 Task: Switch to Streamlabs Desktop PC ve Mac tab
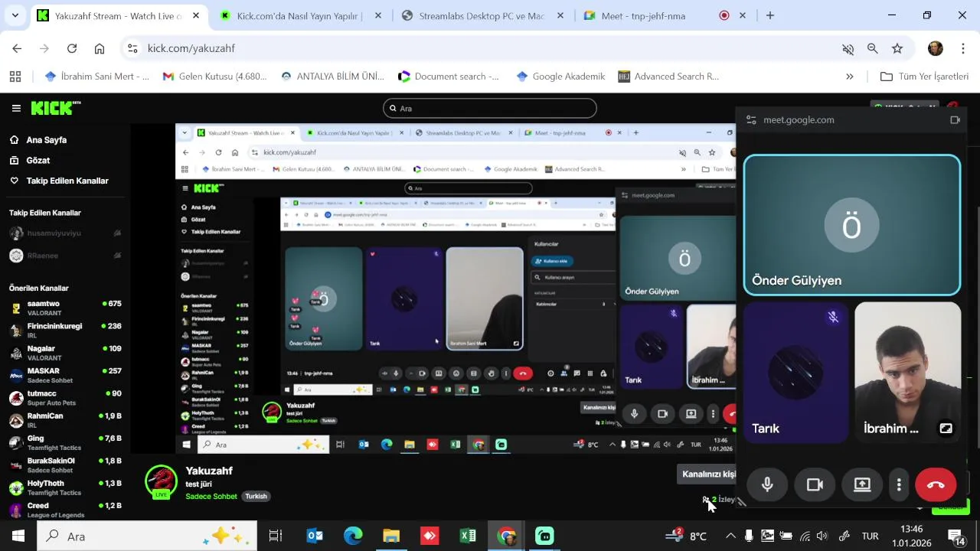[x=482, y=15]
